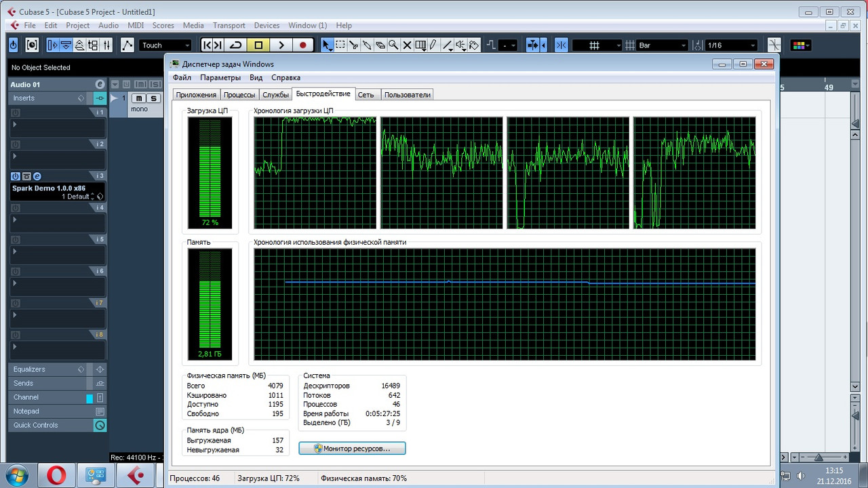Select the Draw pencil tool

[x=434, y=45]
